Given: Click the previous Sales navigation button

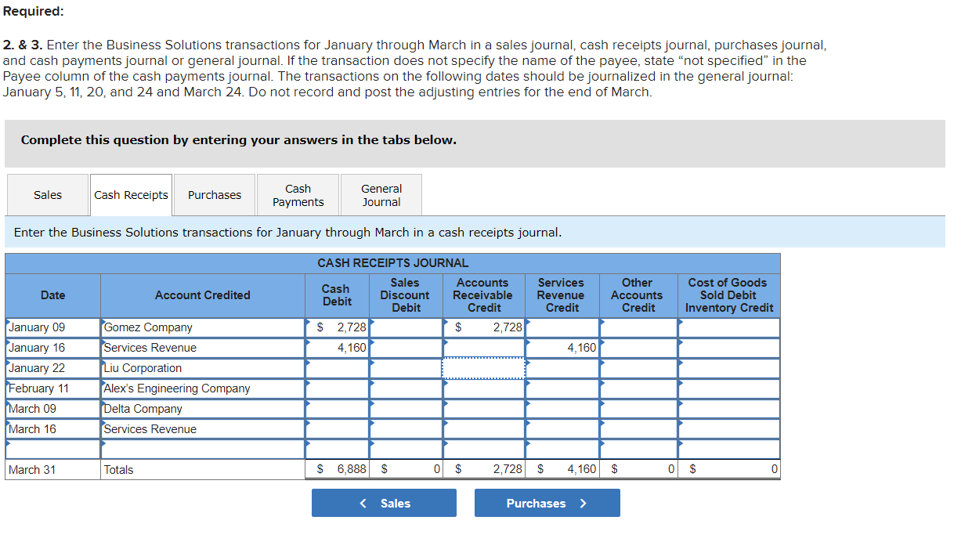Looking at the screenshot, I should click(384, 503).
